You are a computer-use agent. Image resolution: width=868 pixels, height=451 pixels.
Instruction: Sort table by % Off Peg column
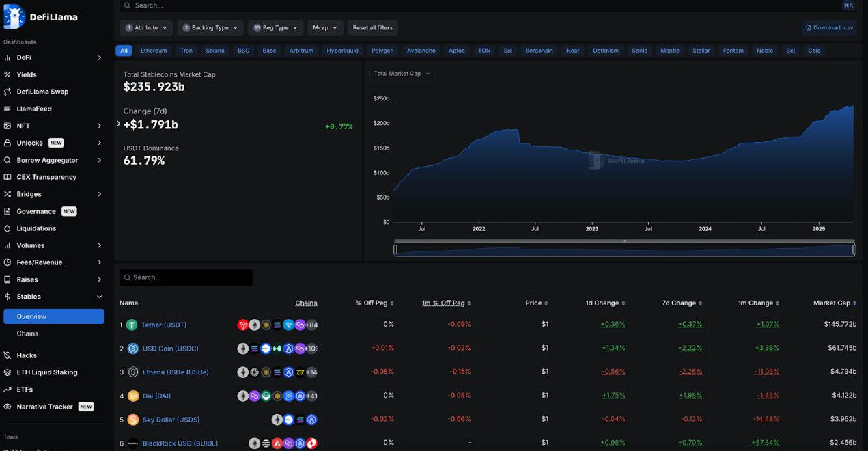click(375, 303)
